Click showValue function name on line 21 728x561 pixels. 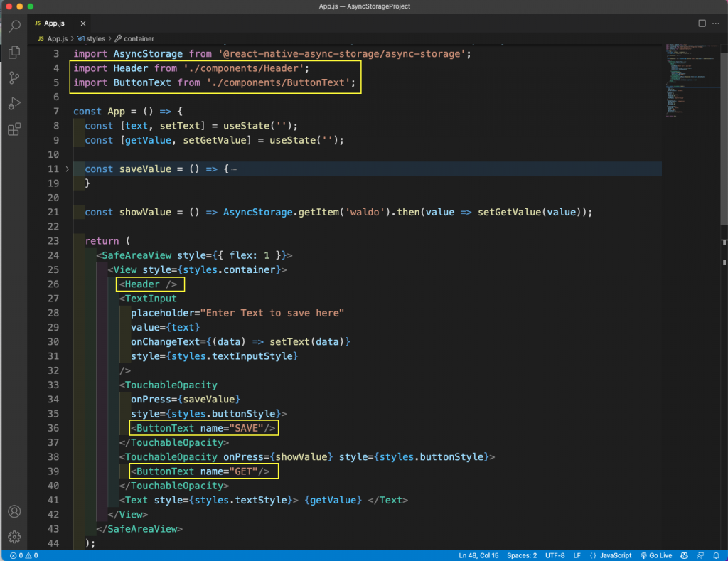click(x=145, y=212)
